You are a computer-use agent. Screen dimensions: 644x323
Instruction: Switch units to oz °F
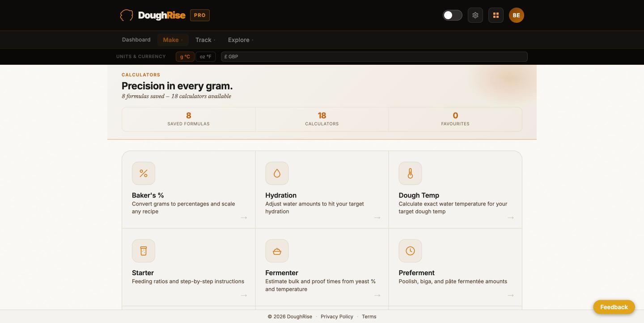[x=206, y=57]
